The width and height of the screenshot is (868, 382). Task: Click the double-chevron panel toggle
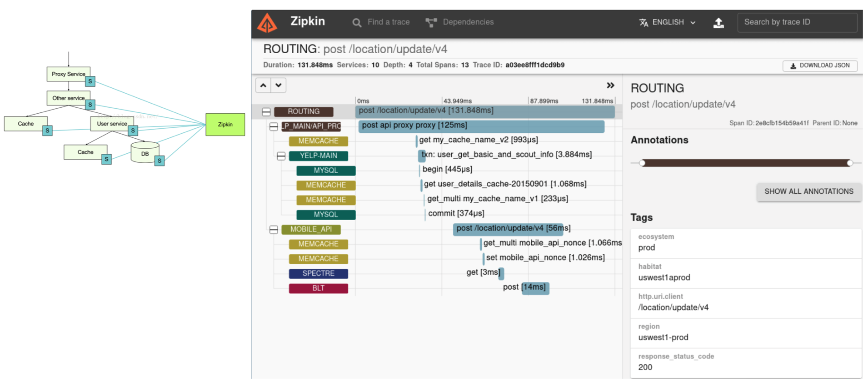tap(610, 85)
